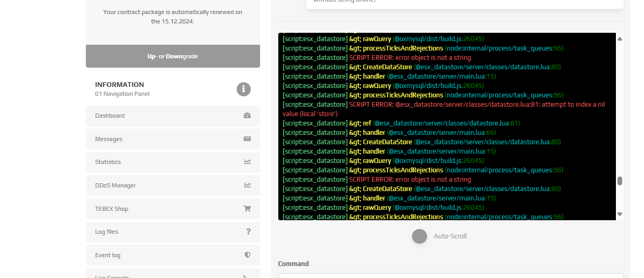Open the Statistics menu entry
Screen dimensions: 644x278
click(x=108, y=162)
